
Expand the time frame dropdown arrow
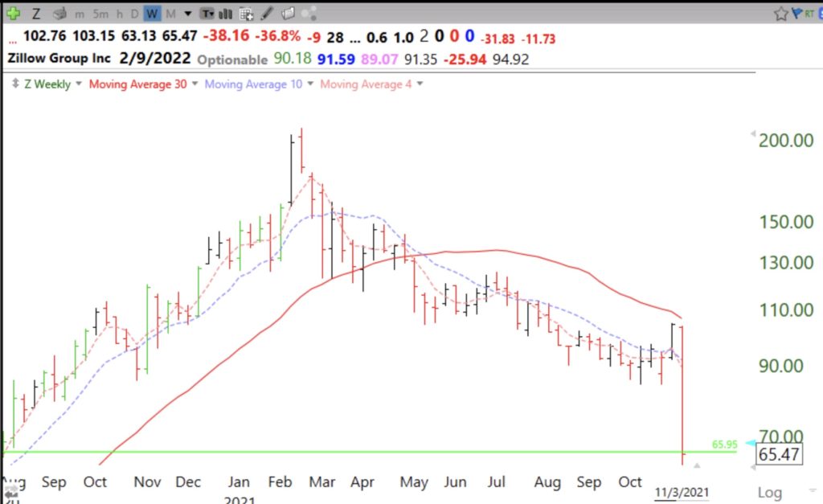pyautogui.click(x=187, y=14)
